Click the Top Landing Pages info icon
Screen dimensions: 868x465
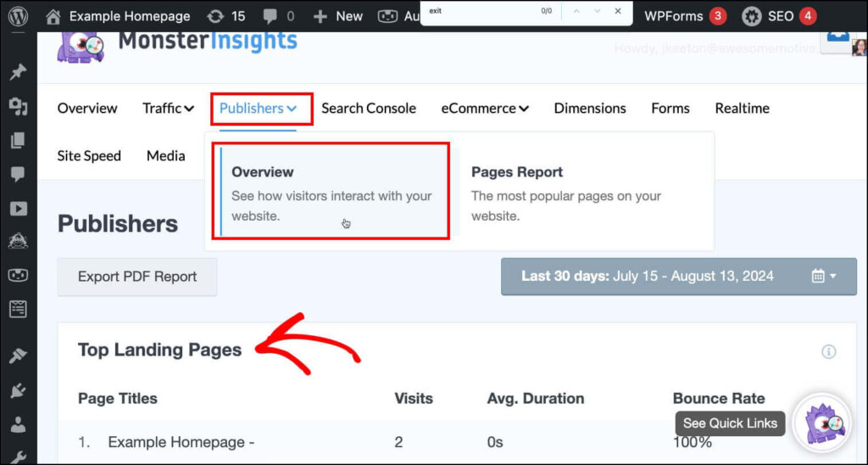pos(829,352)
